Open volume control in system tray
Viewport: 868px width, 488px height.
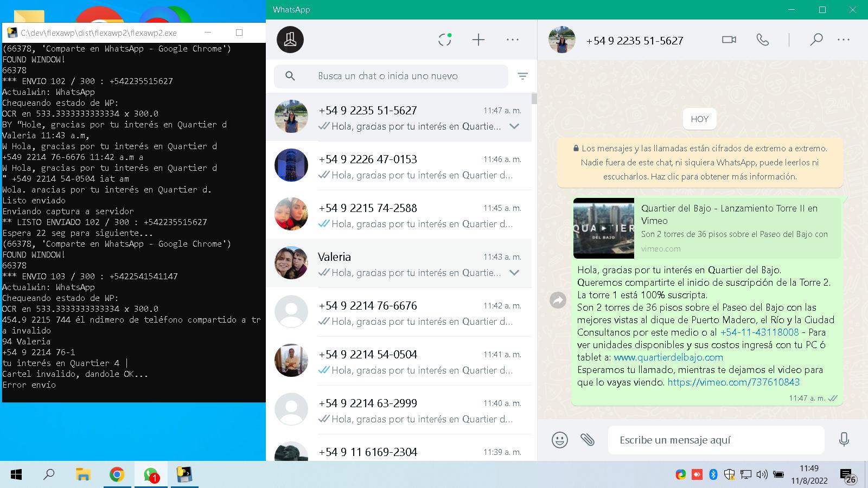(762, 475)
